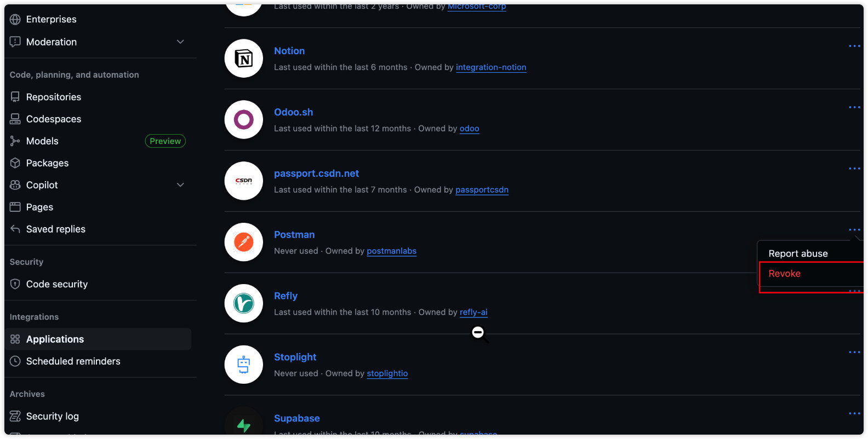The image size is (868, 439).
Task: Click the Refly app logo
Action: click(x=243, y=303)
